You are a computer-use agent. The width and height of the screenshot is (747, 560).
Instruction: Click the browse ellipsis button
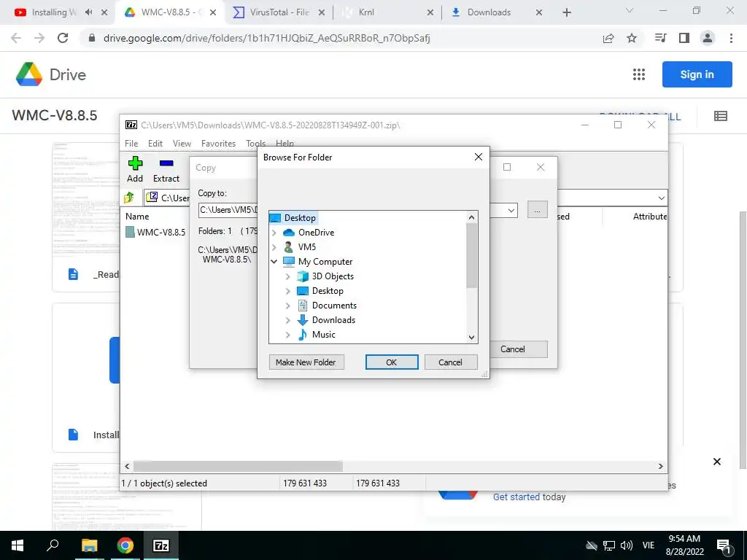(x=538, y=210)
